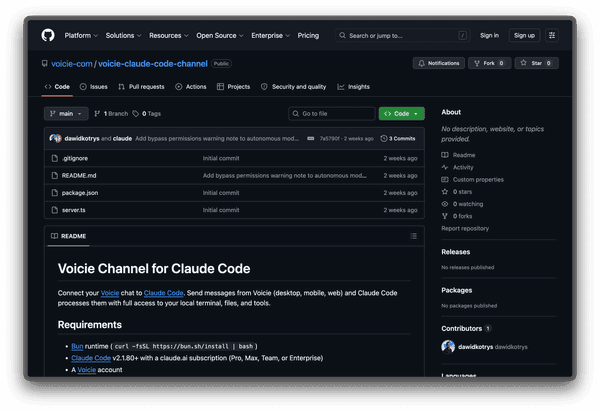Follow the Voicie account link in Requirements
This screenshot has width=600, height=412.
tap(87, 370)
